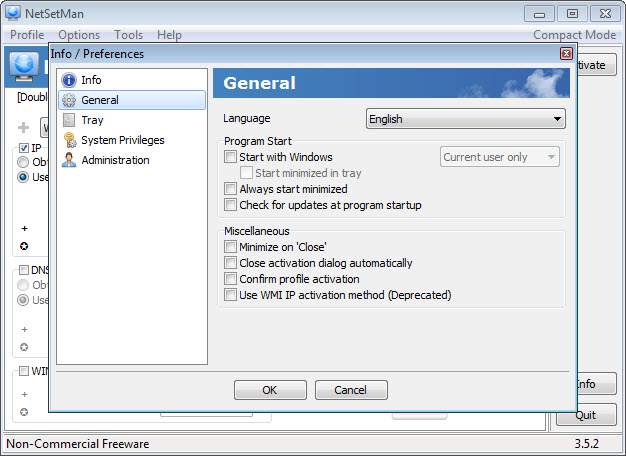Enable Check for updates at startup
The width and height of the screenshot is (626, 456).
231,205
